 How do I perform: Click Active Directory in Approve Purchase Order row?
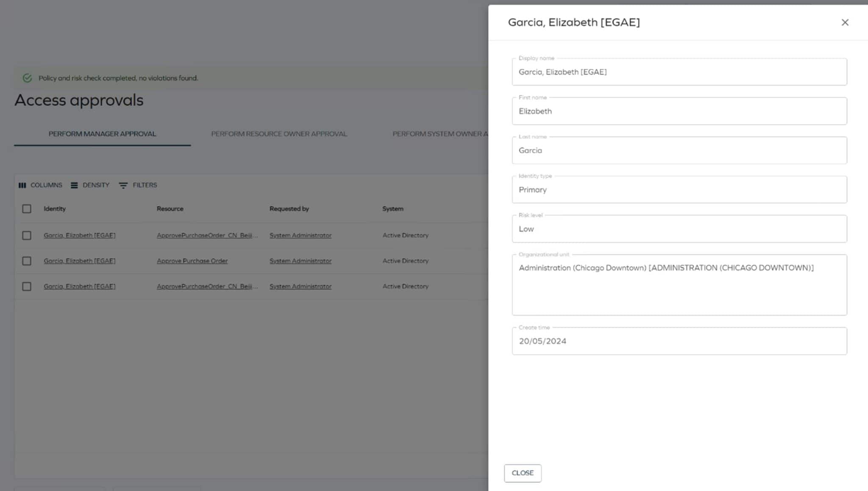click(406, 261)
